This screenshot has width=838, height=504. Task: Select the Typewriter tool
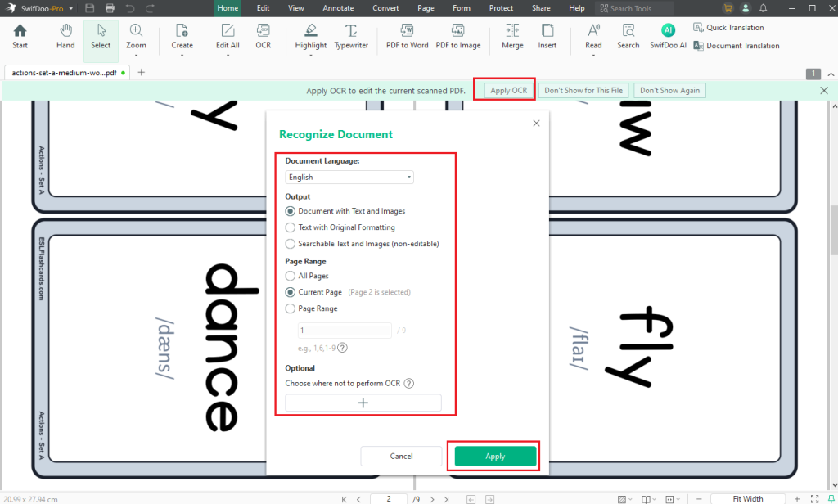(351, 36)
